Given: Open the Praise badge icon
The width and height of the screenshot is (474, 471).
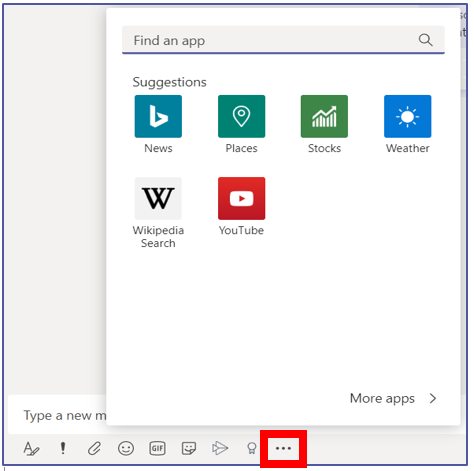Looking at the screenshot, I should pyautogui.click(x=252, y=448).
